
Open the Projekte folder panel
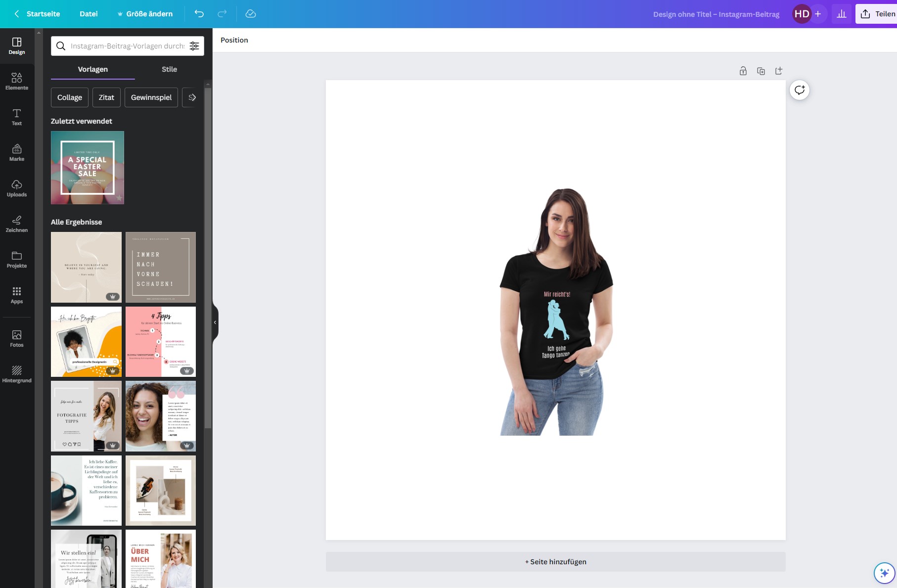[17, 260]
